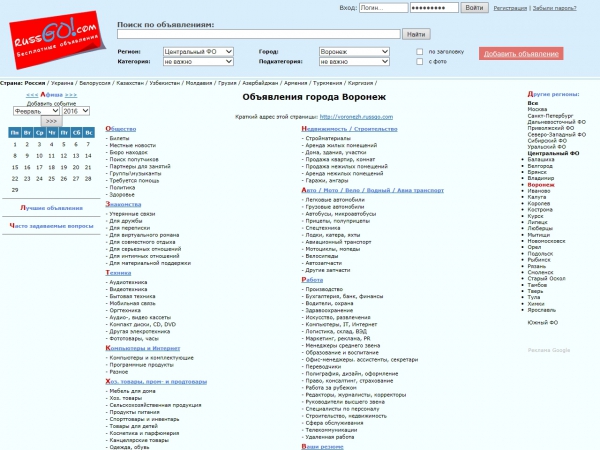Open the 'Забыли пароль?' link
The image size is (600, 450).
click(x=554, y=8)
